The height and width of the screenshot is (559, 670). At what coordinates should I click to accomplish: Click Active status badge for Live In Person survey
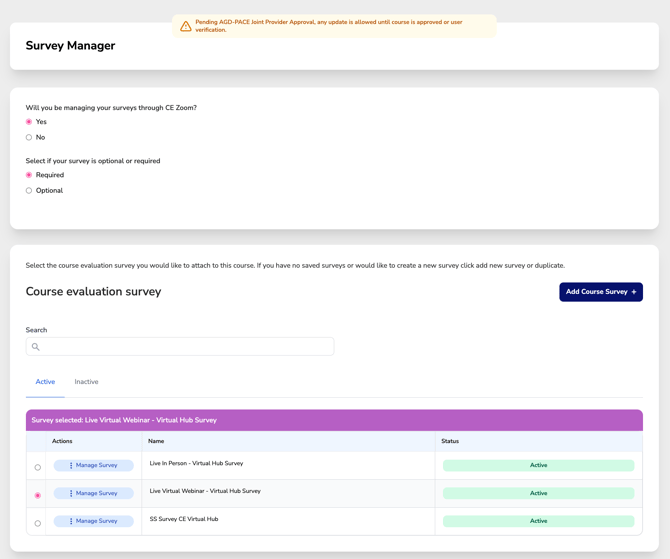(x=538, y=466)
